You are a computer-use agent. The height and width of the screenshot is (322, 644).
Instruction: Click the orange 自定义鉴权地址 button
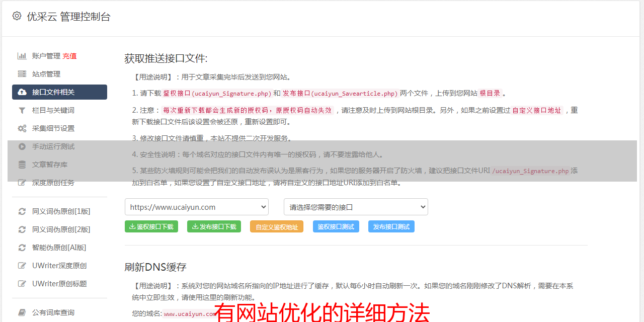[277, 226]
